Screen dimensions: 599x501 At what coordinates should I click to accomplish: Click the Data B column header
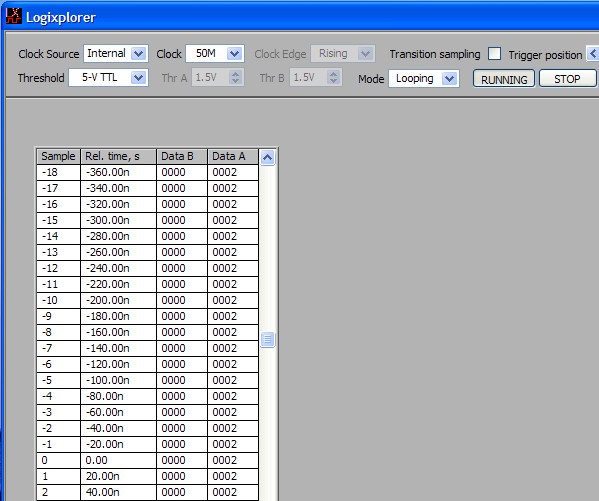(182, 156)
